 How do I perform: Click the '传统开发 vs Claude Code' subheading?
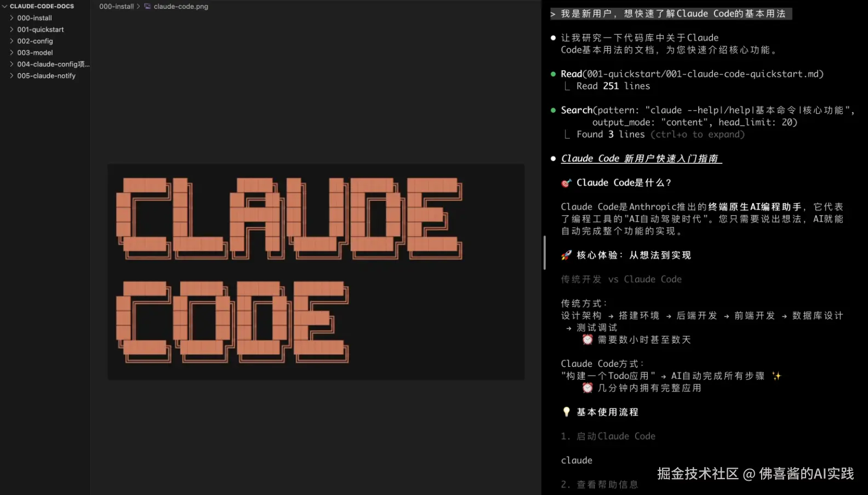coord(621,279)
